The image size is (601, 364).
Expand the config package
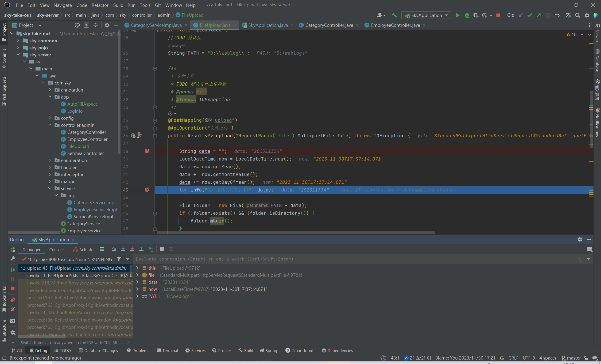[50, 118]
